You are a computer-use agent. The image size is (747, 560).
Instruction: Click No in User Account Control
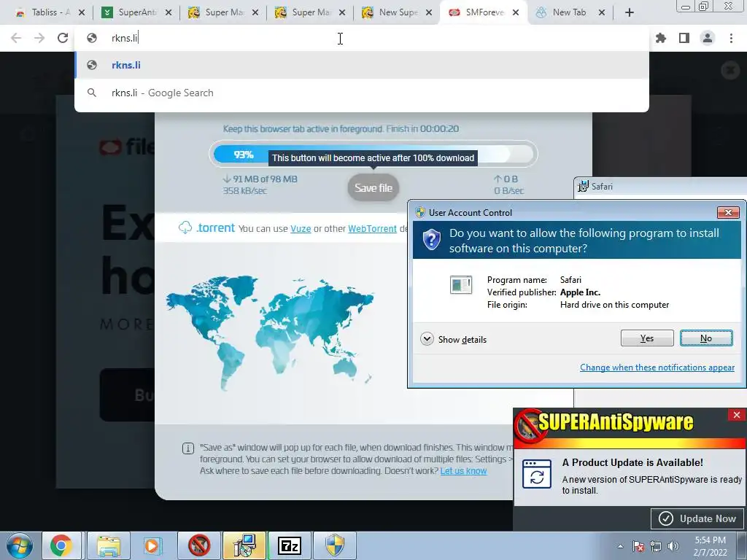pos(706,338)
